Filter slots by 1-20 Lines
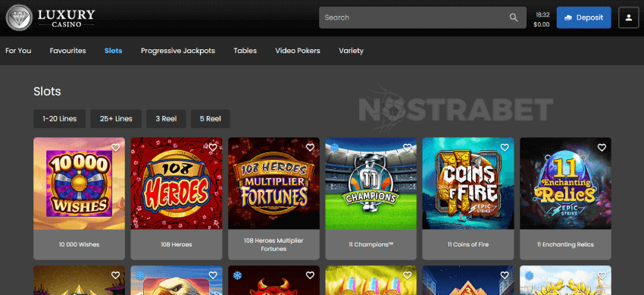The image size is (644, 295). 60,119
